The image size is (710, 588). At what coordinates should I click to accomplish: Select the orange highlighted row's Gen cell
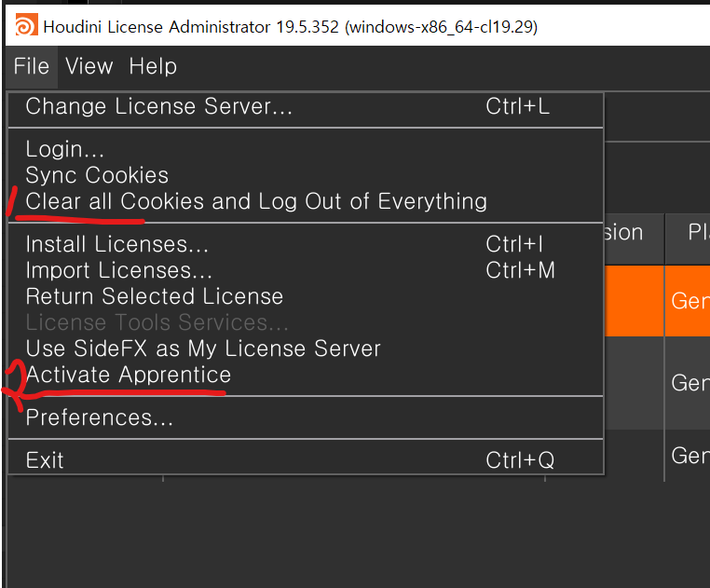coord(688,301)
